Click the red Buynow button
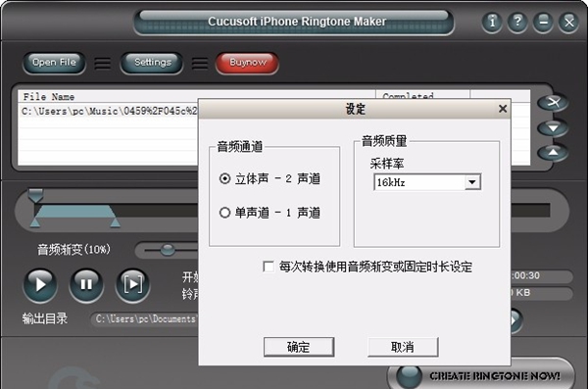This screenshot has height=389, width=588. [x=247, y=63]
